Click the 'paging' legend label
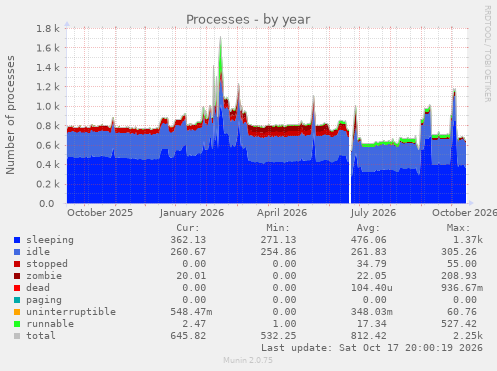The height and width of the screenshot is (371, 497). tap(44, 300)
